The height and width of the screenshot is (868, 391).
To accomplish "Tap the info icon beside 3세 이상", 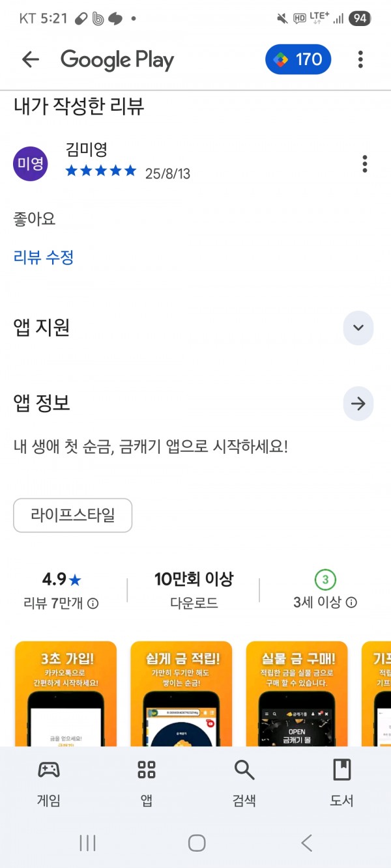I will [x=351, y=603].
